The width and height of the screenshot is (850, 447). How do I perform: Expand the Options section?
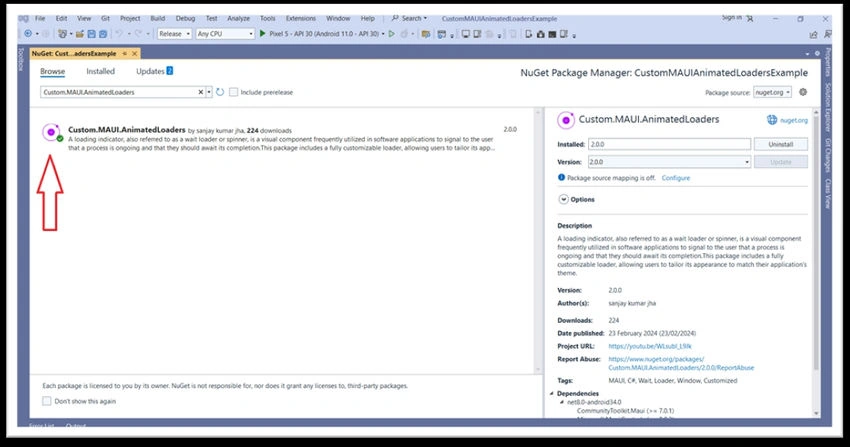[564, 199]
